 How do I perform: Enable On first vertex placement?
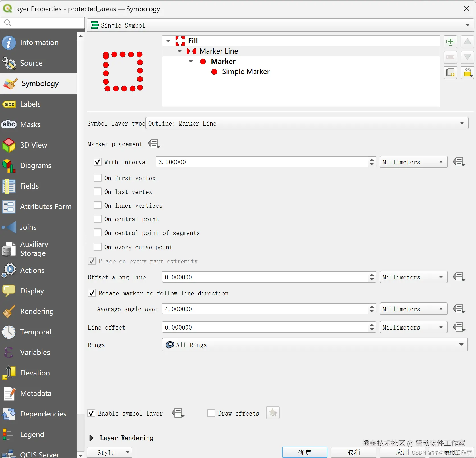(x=98, y=178)
